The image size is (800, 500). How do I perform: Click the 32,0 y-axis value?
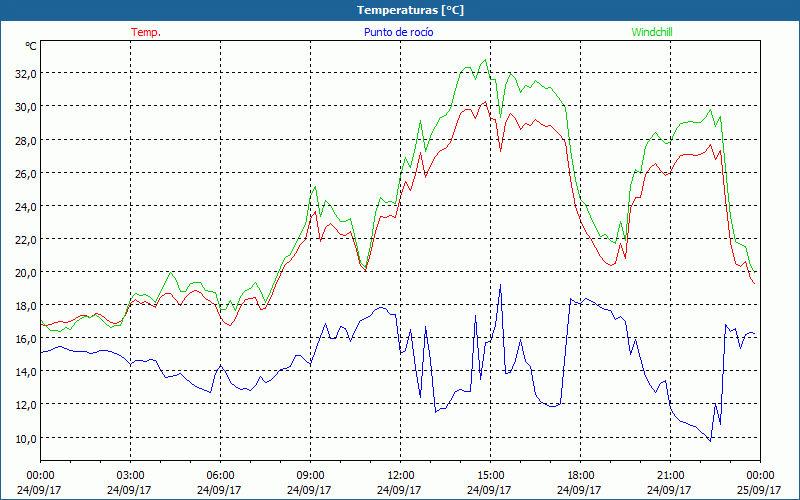click(26, 73)
